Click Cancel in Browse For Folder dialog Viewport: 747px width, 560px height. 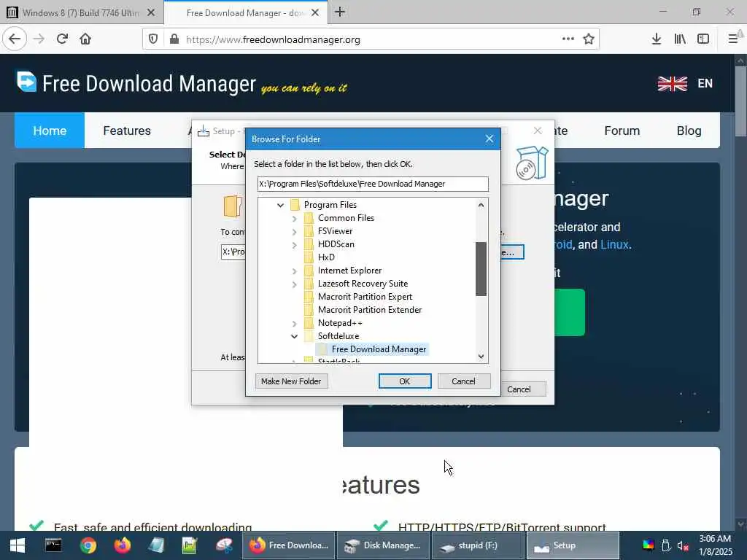[x=463, y=381]
